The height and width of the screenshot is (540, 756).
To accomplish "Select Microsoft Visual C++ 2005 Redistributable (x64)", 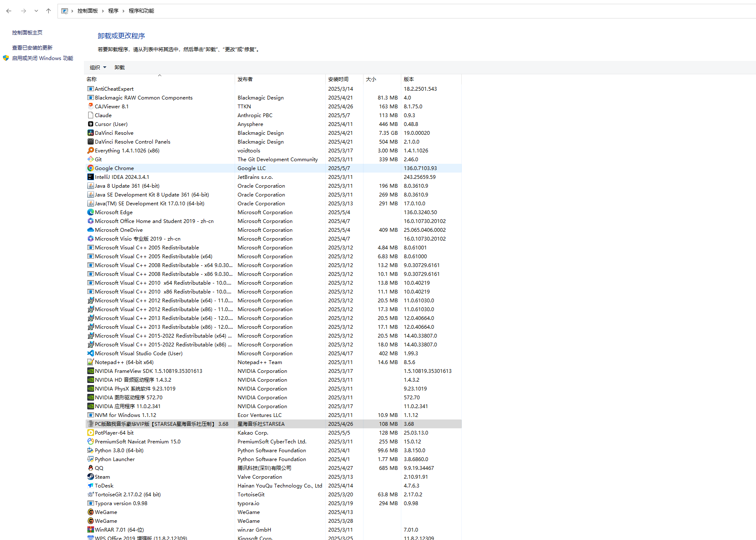I will click(273, 257).
